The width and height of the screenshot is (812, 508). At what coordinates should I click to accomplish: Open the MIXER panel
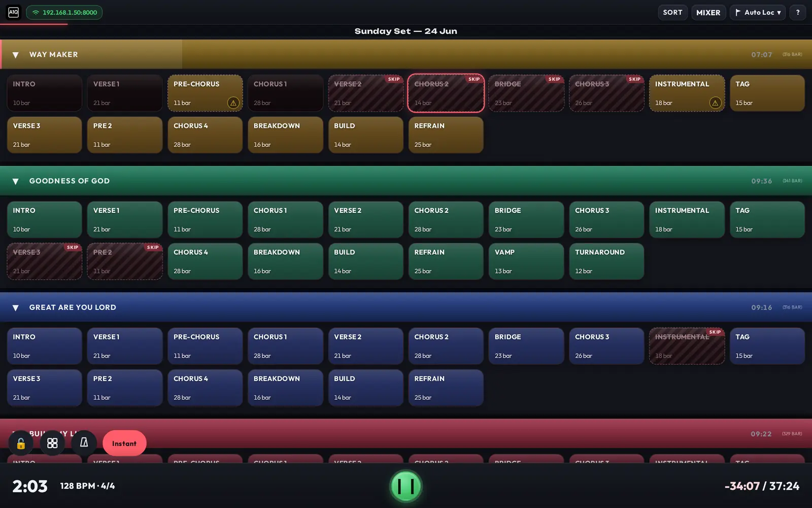tap(708, 12)
